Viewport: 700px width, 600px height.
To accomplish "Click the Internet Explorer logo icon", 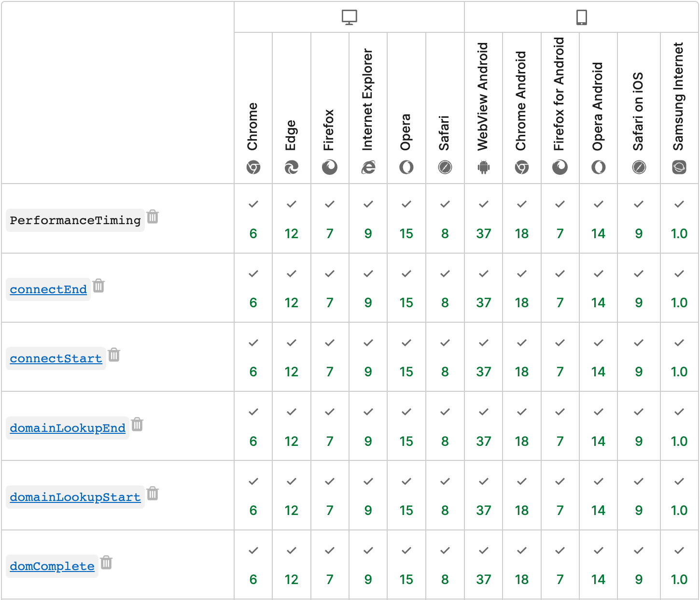I will (x=368, y=167).
